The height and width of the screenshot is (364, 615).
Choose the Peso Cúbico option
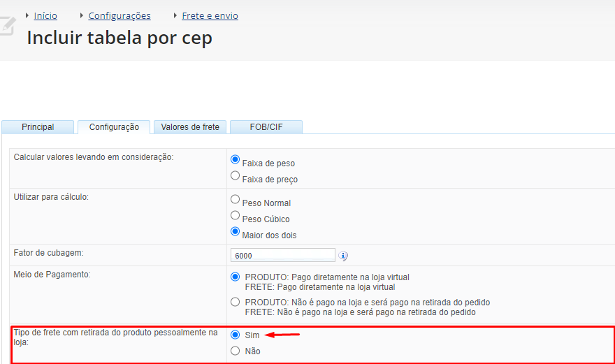click(x=235, y=216)
